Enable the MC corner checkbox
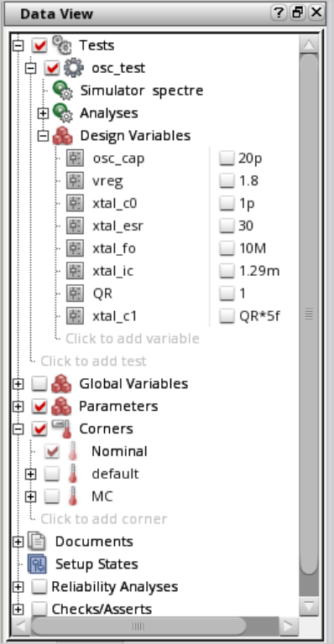334x644 pixels. (52, 496)
